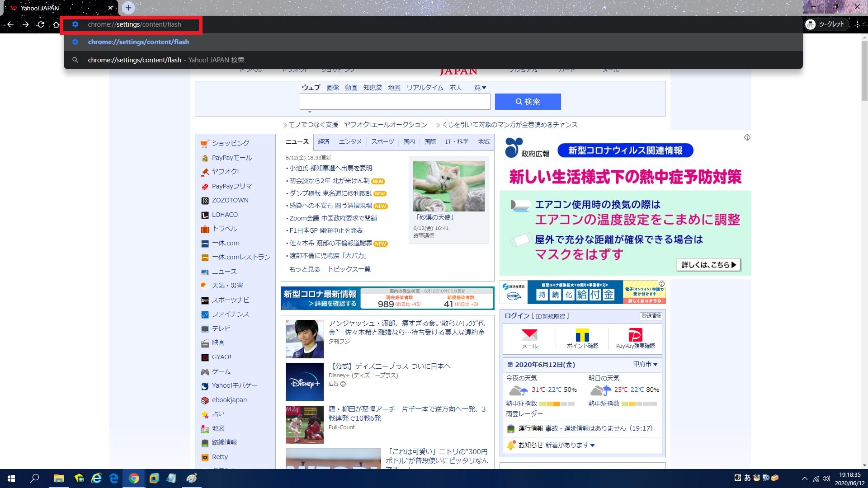The image size is (868, 488).
Task: Select the chrome://settings/content/flash suggestion
Action: pyautogui.click(x=433, y=42)
